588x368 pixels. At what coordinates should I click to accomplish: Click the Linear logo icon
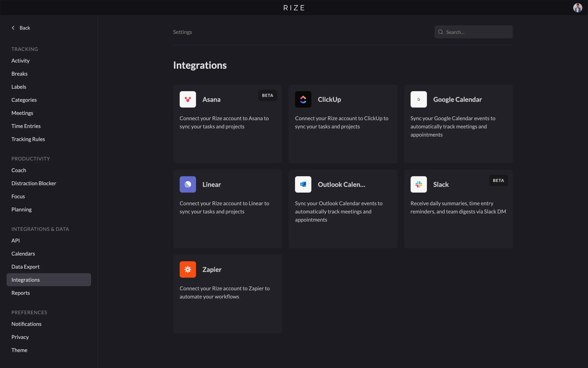pos(188,184)
